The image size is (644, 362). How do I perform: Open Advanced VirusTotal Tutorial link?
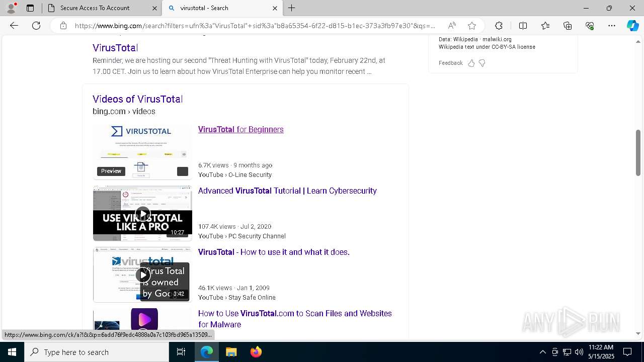tap(287, 191)
